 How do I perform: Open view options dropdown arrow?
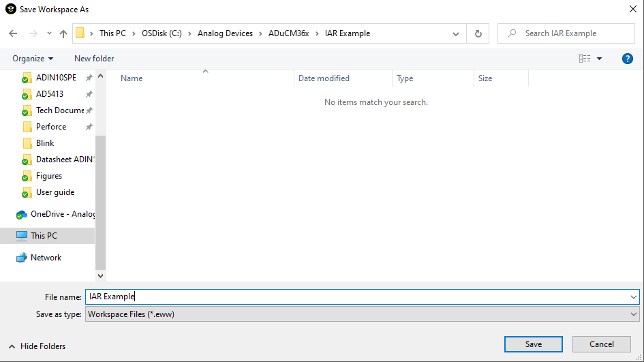point(599,59)
